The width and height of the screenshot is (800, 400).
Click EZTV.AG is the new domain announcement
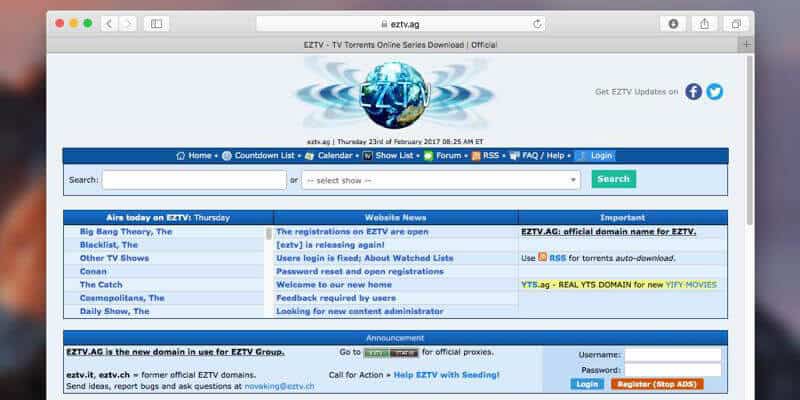coord(176,352)
